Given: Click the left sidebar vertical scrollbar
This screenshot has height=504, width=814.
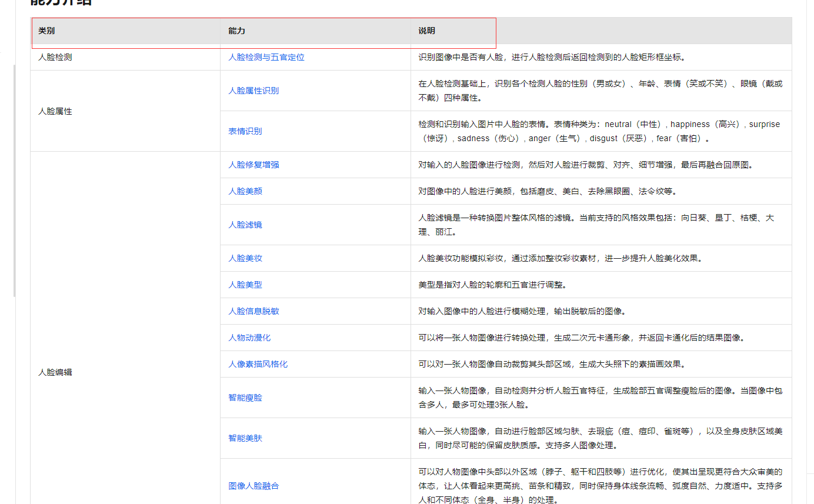Looking at the screenshot, I should tap(15, 181).
